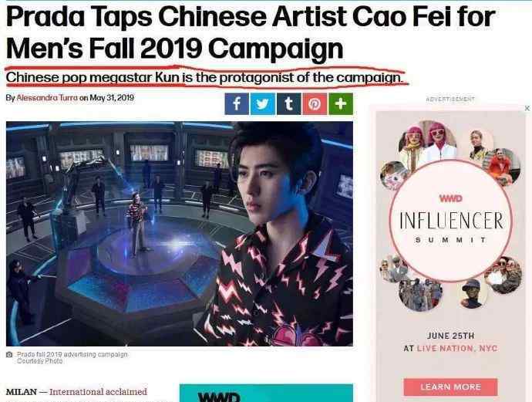Share article on Facebook
The height and width of the screenshot is (402, 532).
[237, 104]
